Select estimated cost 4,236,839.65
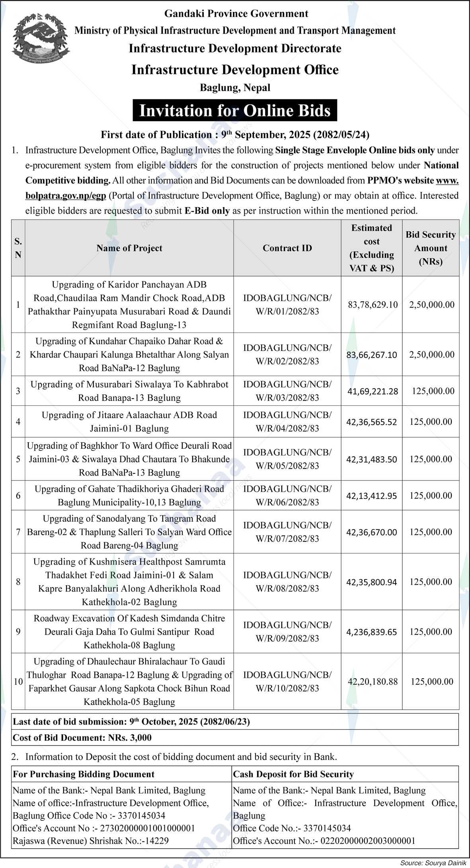Image resolution: width=470 pixels, height=868 pixels. [x=371, y=632]
